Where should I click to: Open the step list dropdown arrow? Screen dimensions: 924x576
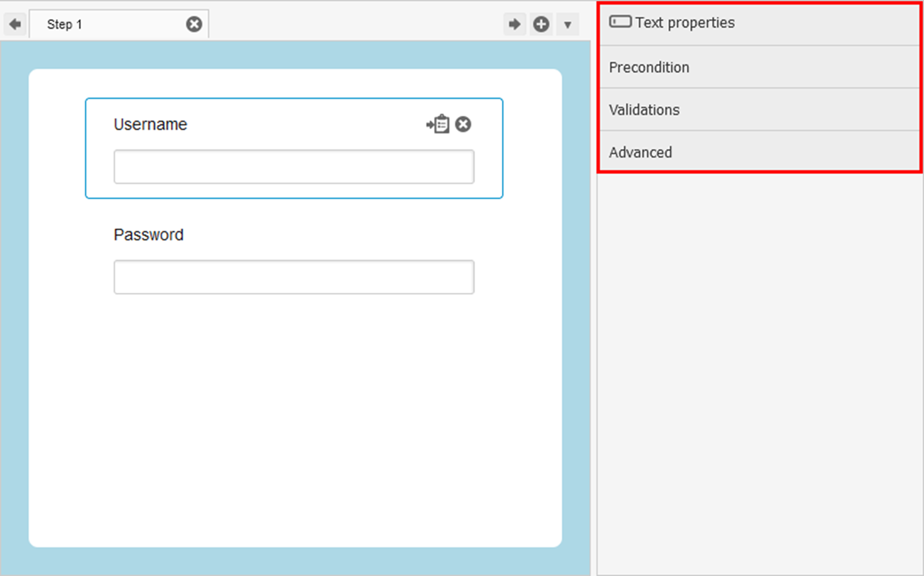[x=567, y=24]
